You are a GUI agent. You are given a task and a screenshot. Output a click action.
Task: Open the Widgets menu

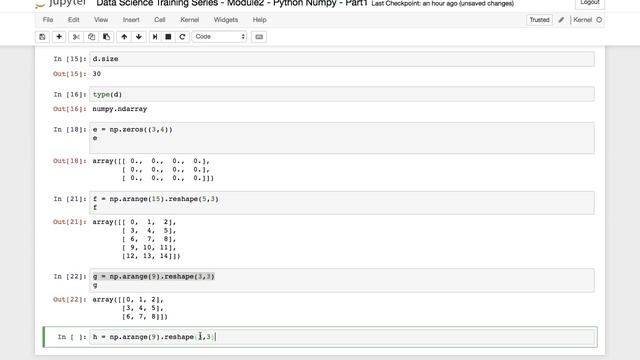pyautogui.click(x=226, y=20)
